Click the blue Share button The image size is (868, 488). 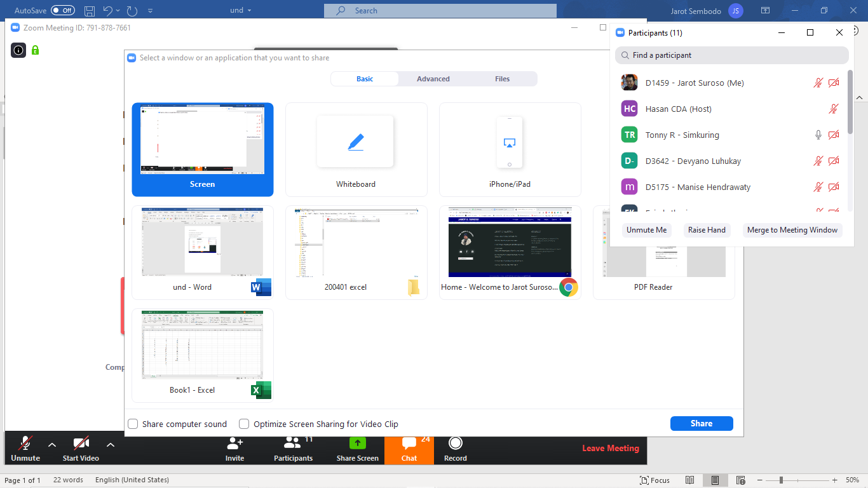(702, 424)
